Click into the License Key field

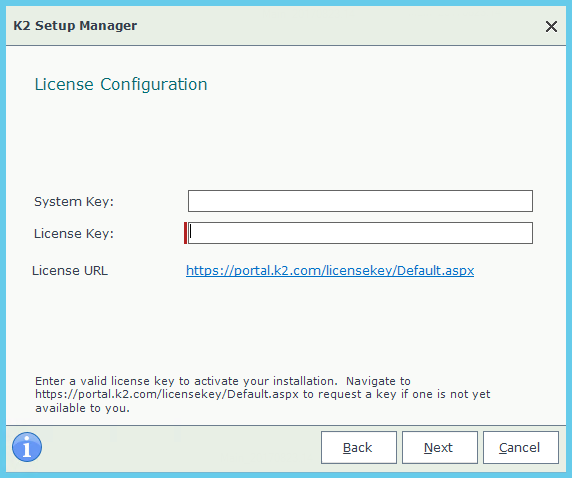pos(360,233)
